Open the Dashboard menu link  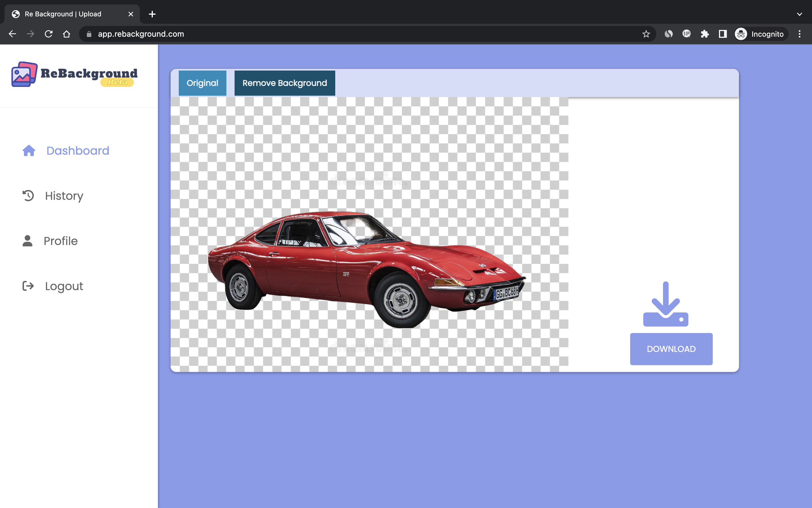[78, 150]
